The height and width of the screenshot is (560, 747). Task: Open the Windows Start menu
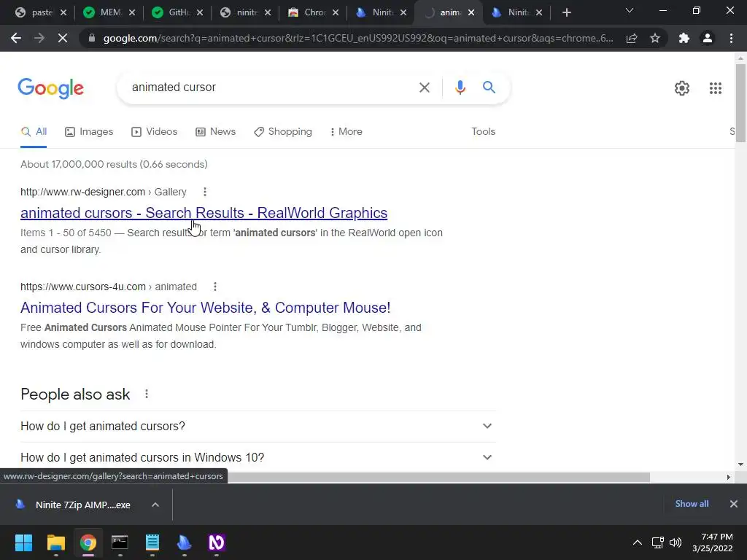click(x=23, y=542)
